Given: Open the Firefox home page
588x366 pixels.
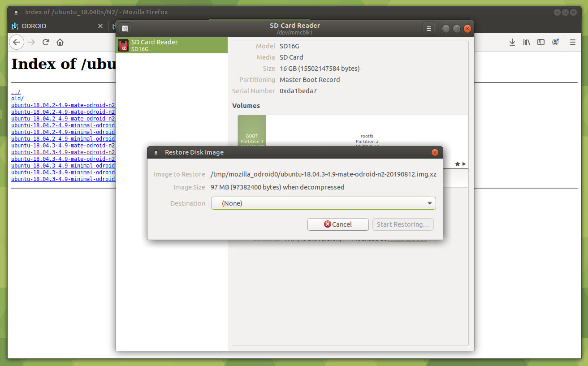Looking at the screenshot, I should click(x=60, y=42).
